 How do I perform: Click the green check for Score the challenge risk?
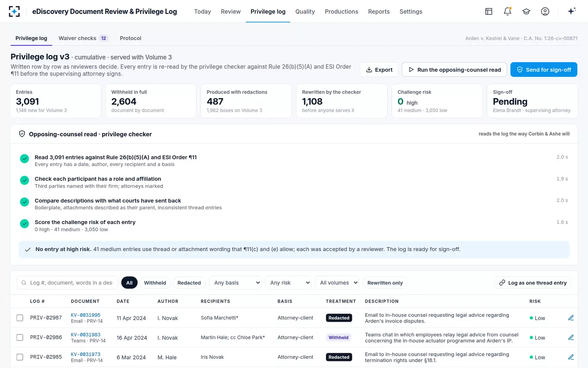(24, 224)
